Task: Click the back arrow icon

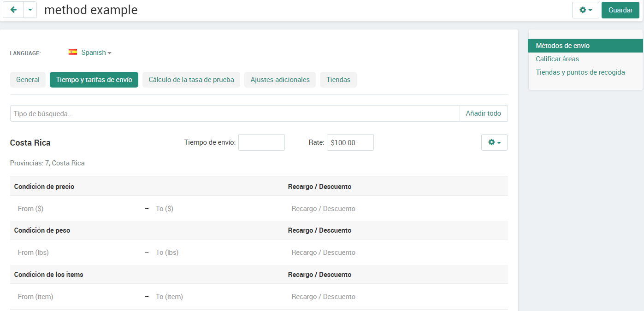Action: tap(13, 10)
